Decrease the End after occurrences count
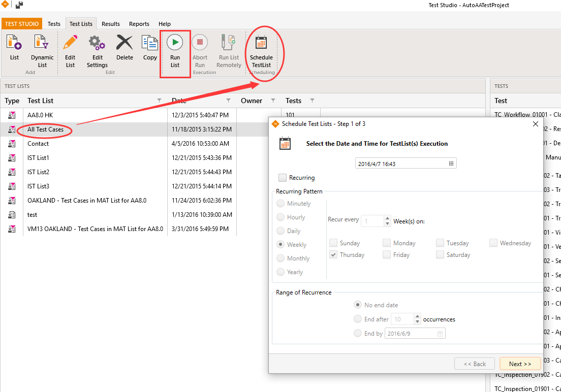This screenshot has height=392, width=561. pyautogui.click(x=417, y=322)
